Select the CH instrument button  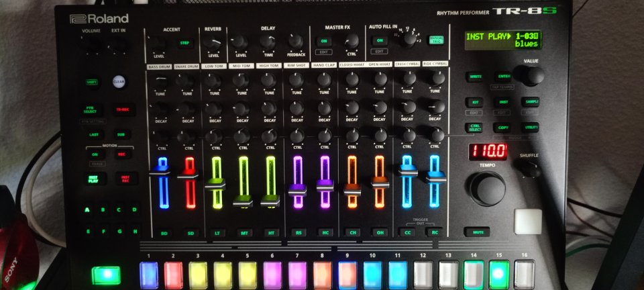pyautogui.click(x=352, y=232)
